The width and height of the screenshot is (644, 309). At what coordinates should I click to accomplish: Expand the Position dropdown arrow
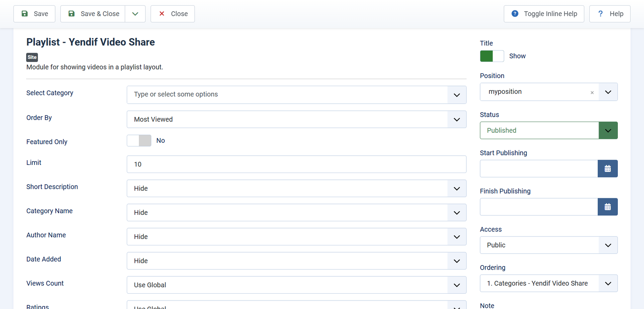tap(608, 92)
